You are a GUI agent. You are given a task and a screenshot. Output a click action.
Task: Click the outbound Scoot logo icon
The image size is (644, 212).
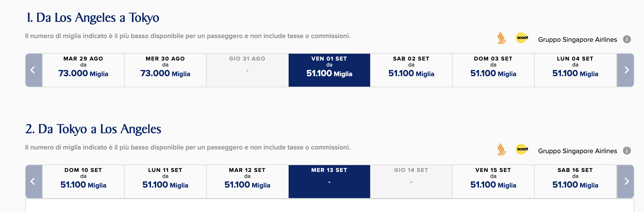tap(522, 38)
